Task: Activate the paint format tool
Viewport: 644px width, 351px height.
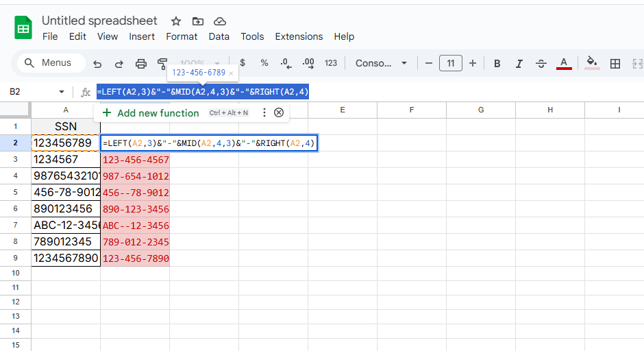Action: [x=162, y=64]
